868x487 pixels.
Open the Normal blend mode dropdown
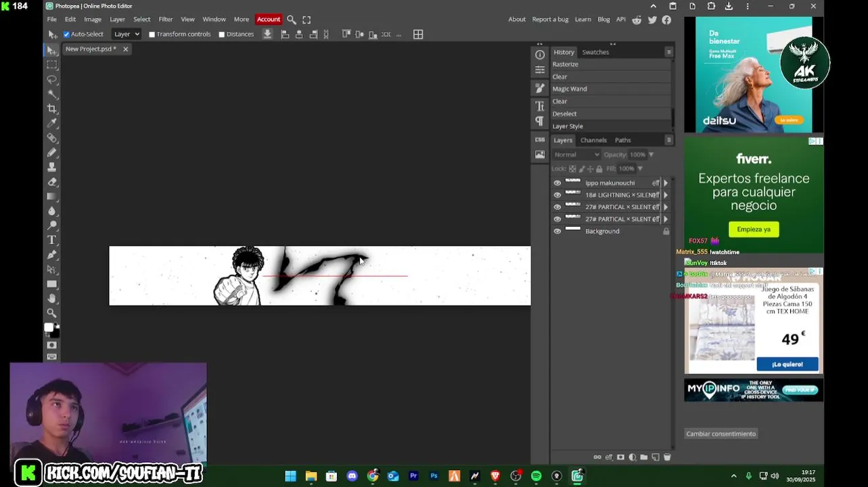(576, 154)
